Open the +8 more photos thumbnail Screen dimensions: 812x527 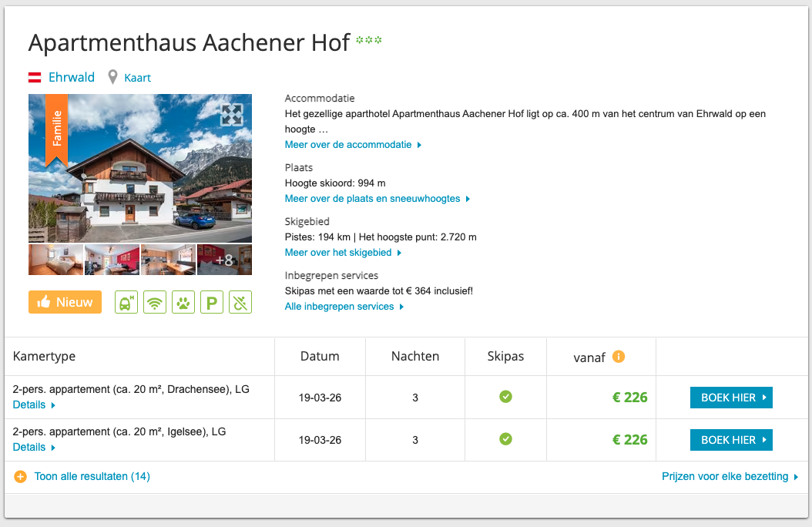click(x=224, y=260)
